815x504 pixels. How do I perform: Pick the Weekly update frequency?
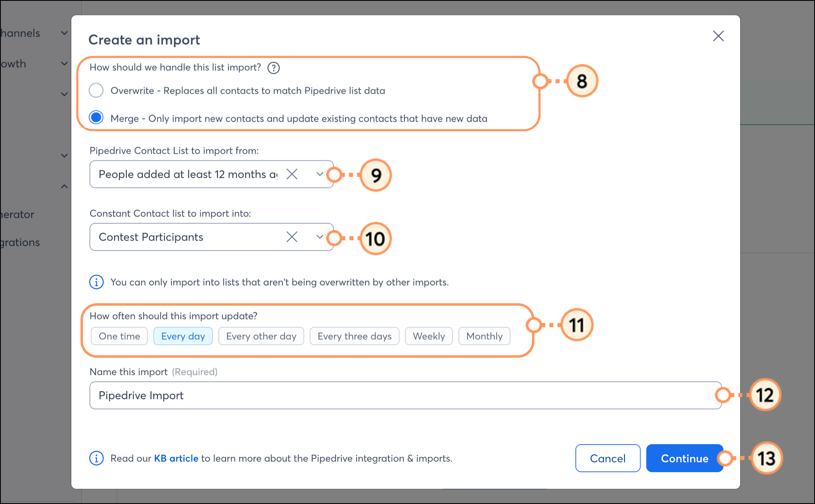click(429, 336)
